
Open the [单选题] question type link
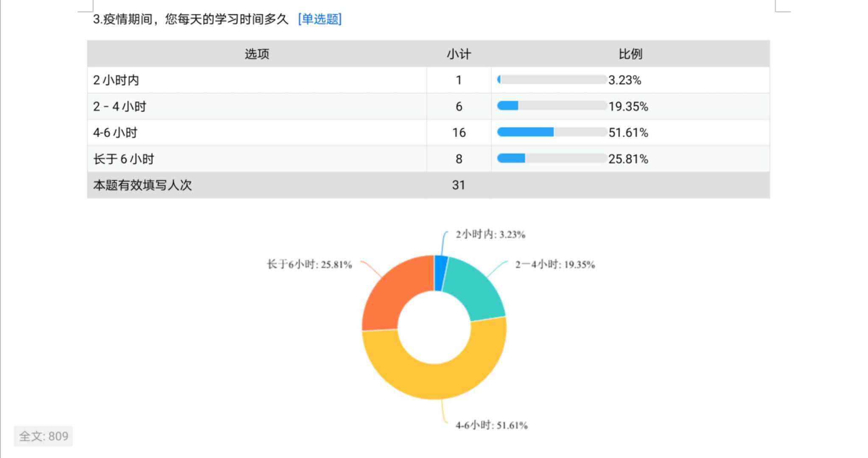[321, 19]
